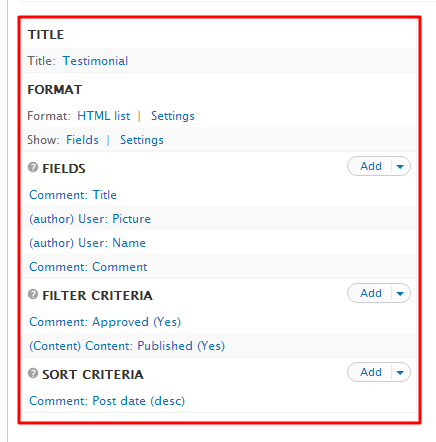
Task: Change the Show Fields row style
Action: coord(82,140)
